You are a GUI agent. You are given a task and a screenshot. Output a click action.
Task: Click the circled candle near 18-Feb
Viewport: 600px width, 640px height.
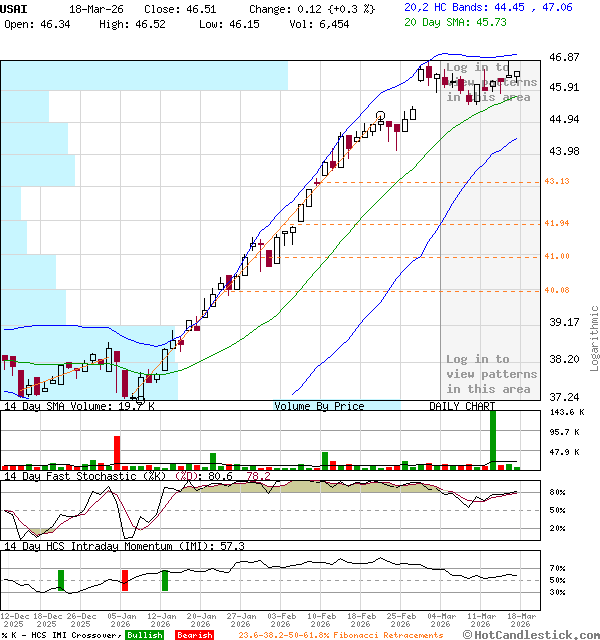(380, 117)
